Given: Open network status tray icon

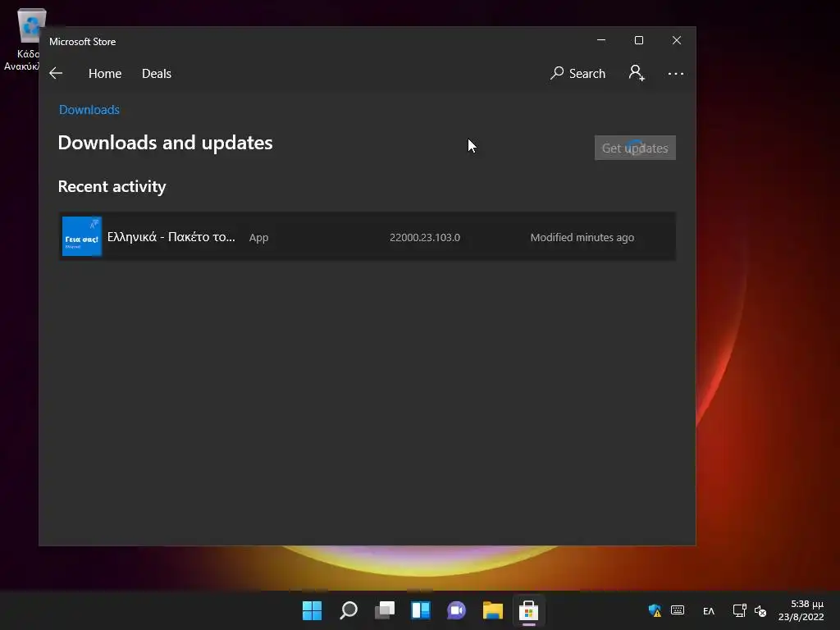Looking at the screenshot, I should click(x=739, y=610).
